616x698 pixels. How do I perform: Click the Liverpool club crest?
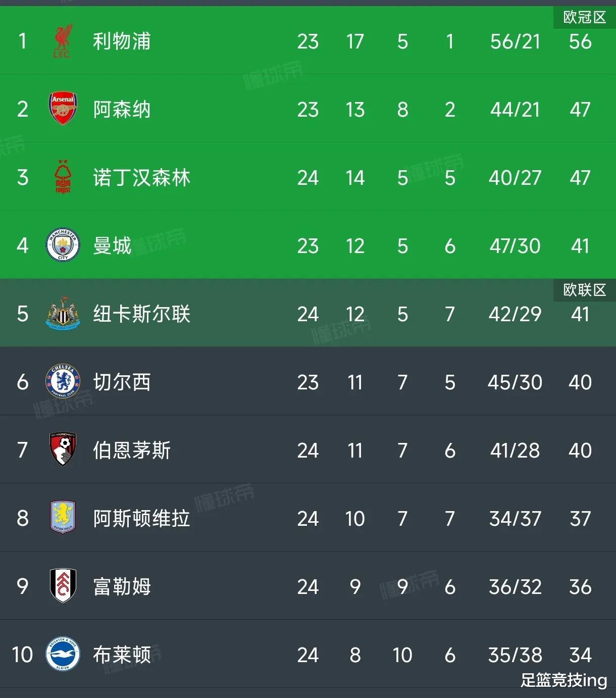(63, 41)
